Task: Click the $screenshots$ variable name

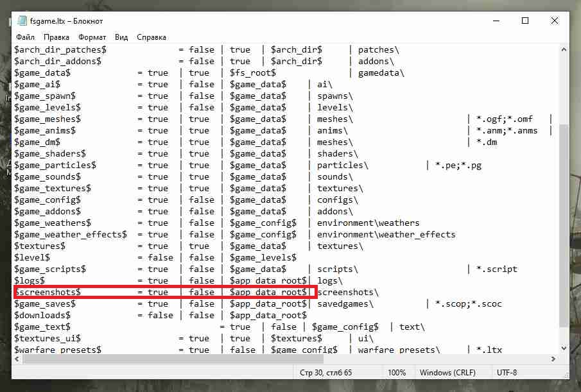Action: [x=48, y=292]
